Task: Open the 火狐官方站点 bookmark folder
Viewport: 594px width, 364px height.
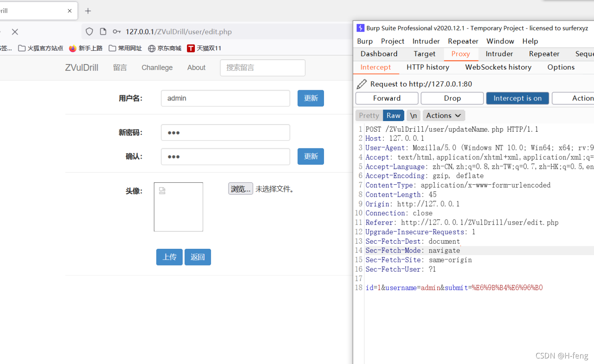Action: [x=40, y=48]
